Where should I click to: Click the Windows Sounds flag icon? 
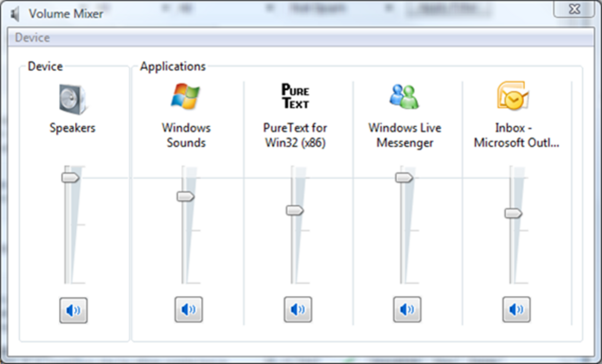click(x=185, y=96)
